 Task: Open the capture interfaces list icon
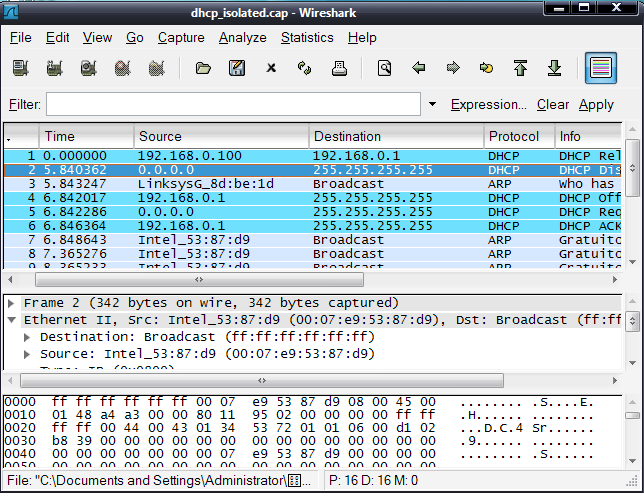21,68
